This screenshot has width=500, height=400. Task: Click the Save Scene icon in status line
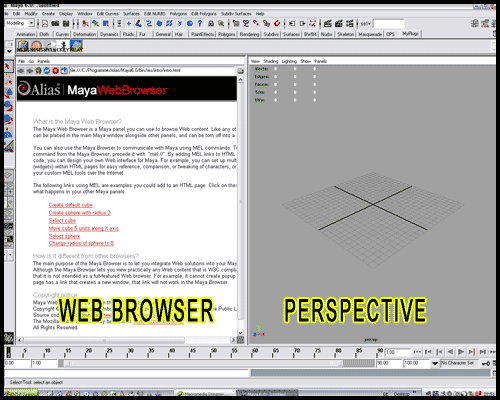click(x=66, y=23)
